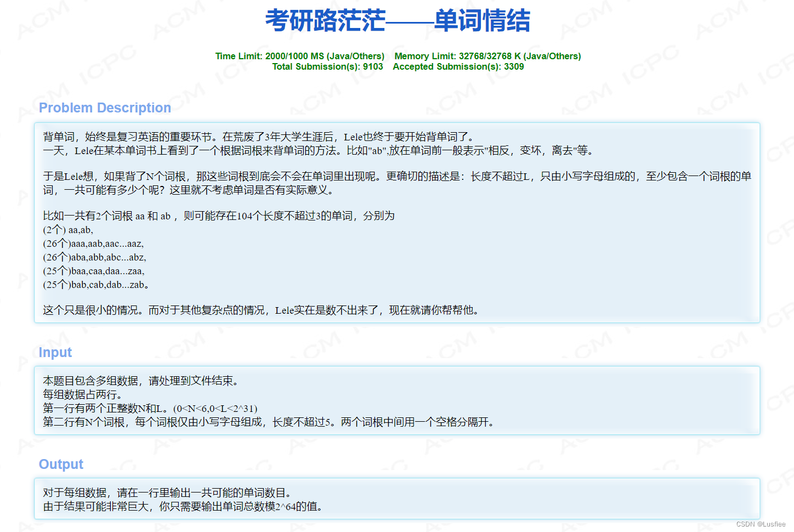Click the line starting 第二行有N个词根
The image size is (794, 532).
click(x=270, y=422)
